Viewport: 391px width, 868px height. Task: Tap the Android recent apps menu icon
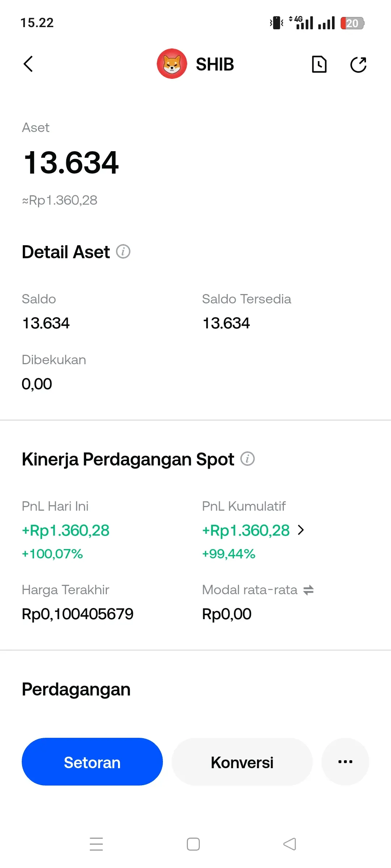pos(96,844)
